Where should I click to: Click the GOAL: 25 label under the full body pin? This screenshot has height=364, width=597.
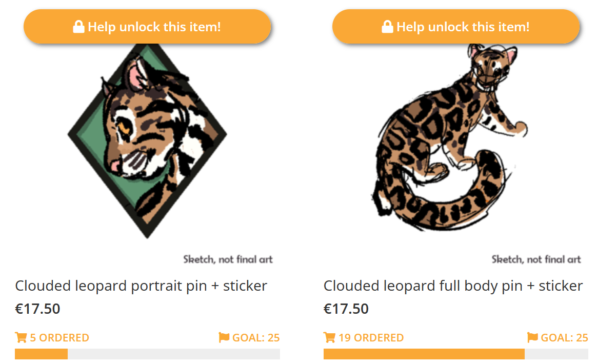pos(564,338)
